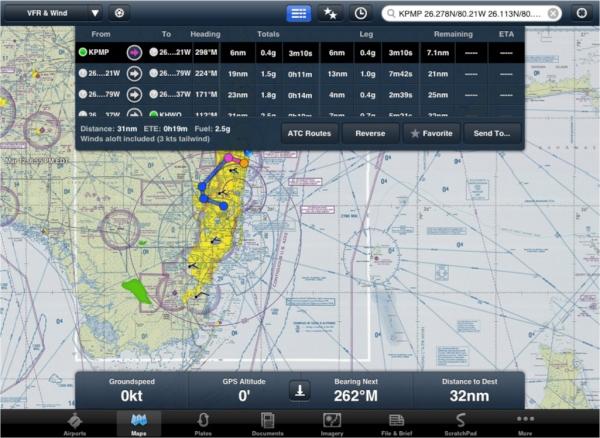
Task: Switch to the Maps tab
Action: (x=139, y=424)
